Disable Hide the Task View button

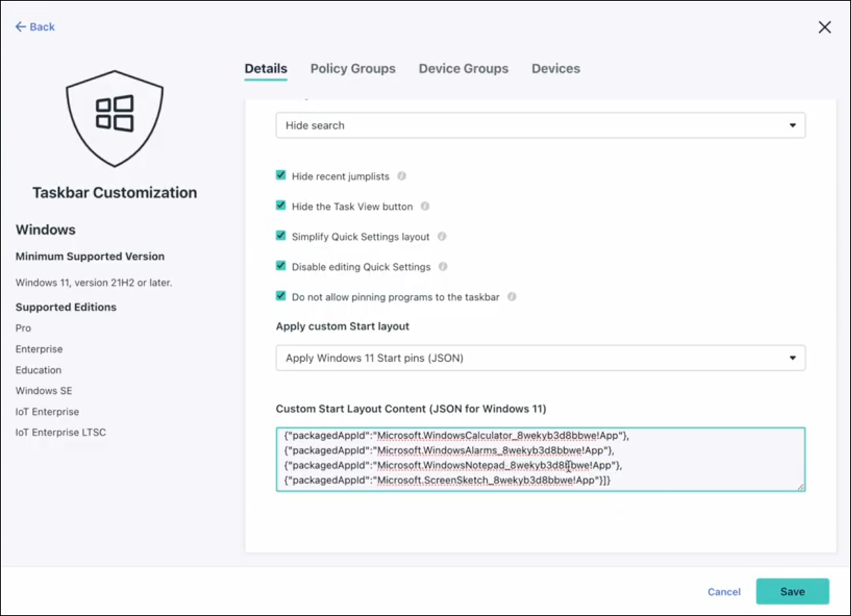[x=281, y=206]
